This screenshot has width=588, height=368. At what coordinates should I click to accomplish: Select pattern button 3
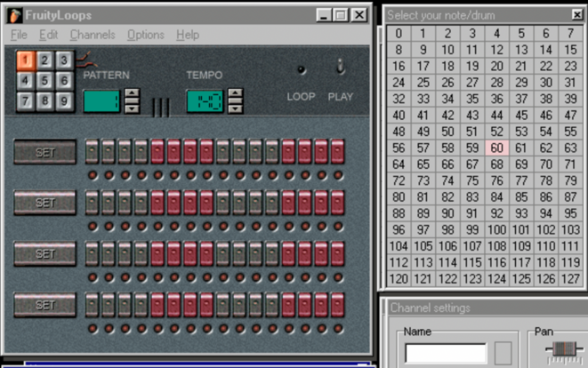(64, 60)
